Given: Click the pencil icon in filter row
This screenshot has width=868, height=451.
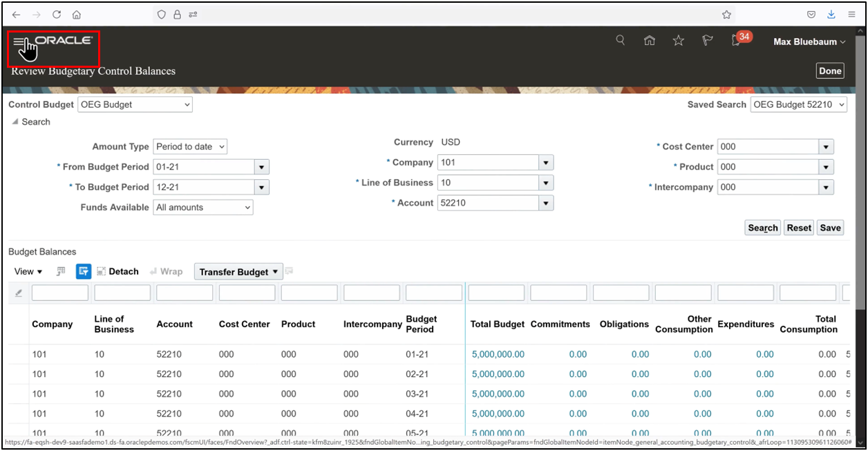Looking at the screenshot, I should point(18,292).
